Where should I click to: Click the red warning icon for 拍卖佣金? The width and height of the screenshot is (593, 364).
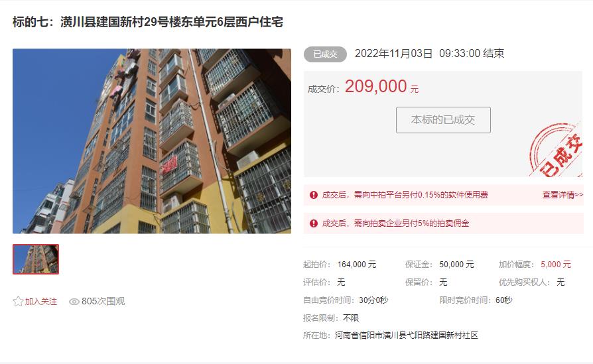314,223
